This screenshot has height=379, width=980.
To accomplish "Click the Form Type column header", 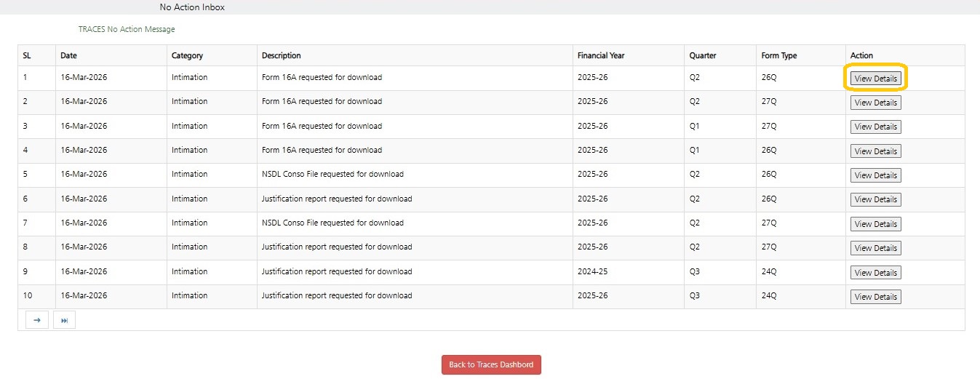I will pyautogui.click(x=778, y=55).
